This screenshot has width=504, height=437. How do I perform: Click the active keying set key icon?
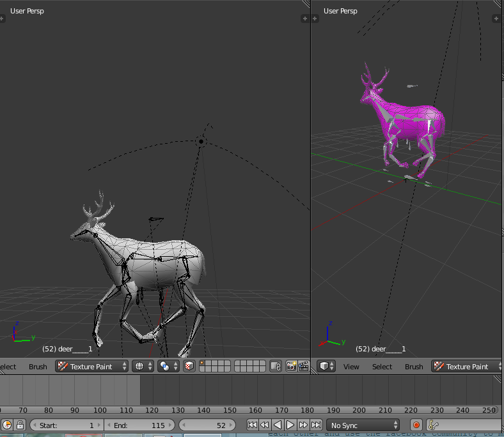[x=433, y=425]
